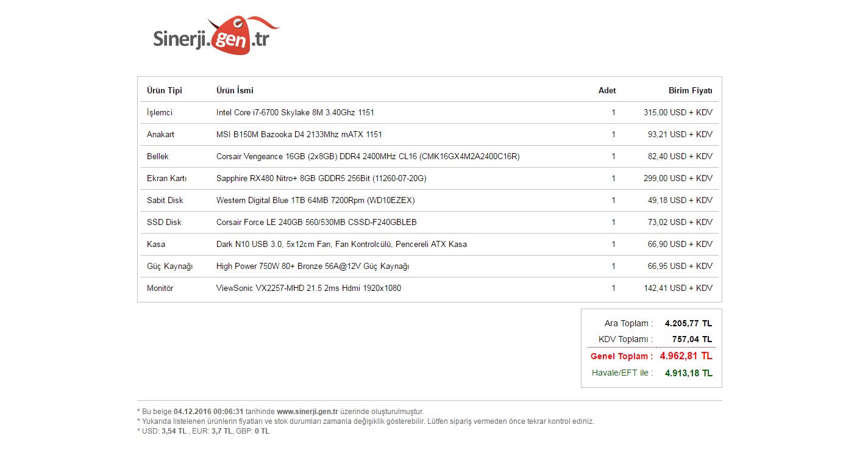The image size is (868, 458).
Task: Click the quantity 1 in the Monitör row
Action: (613, 288)
